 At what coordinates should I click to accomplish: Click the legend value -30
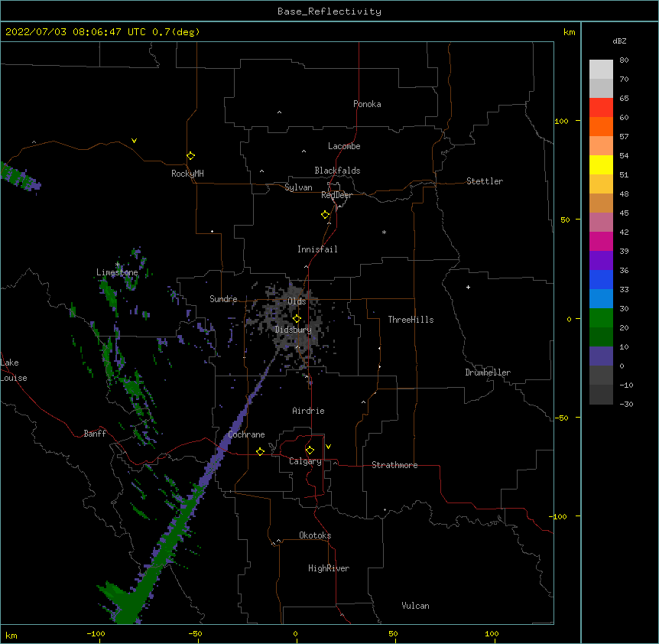(x=626, y=404)
